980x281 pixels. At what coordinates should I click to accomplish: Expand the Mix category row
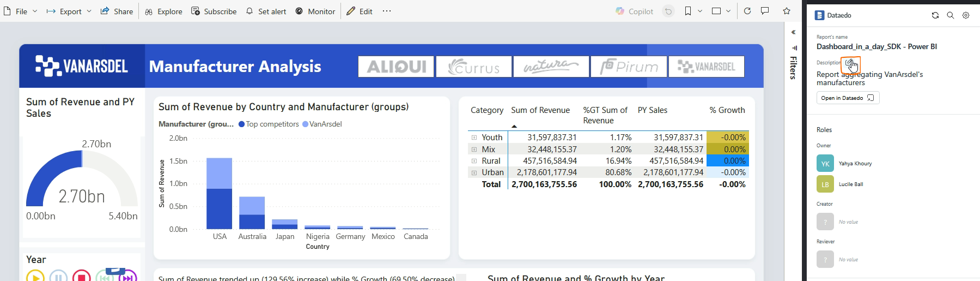click(474, 150)
